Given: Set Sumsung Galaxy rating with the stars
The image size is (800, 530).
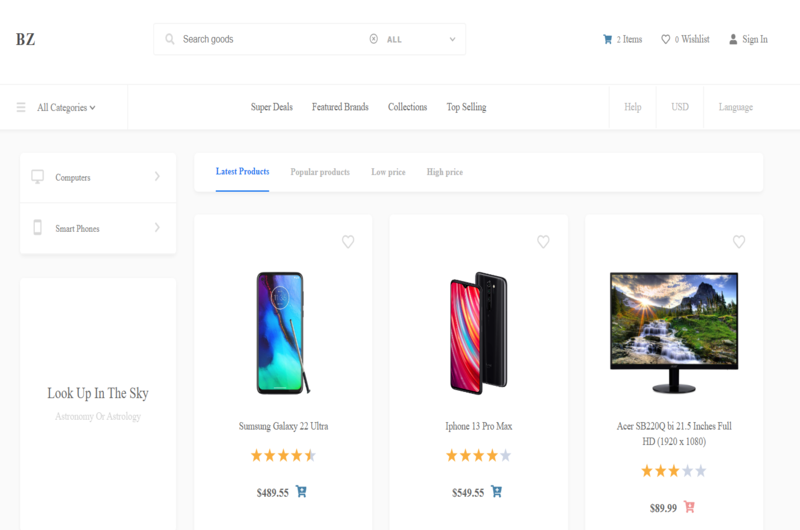Looking at the screenshot, I should 283,456.
